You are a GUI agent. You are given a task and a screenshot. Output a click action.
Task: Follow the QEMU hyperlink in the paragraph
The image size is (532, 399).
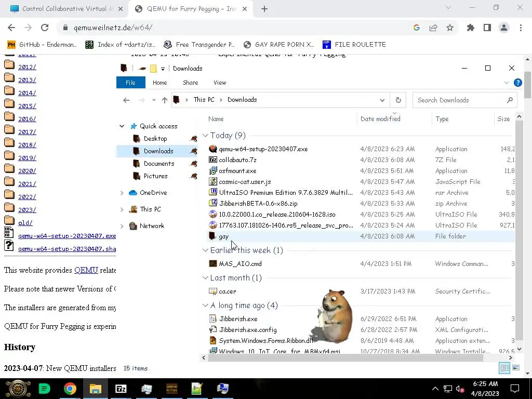coord(86,270)
